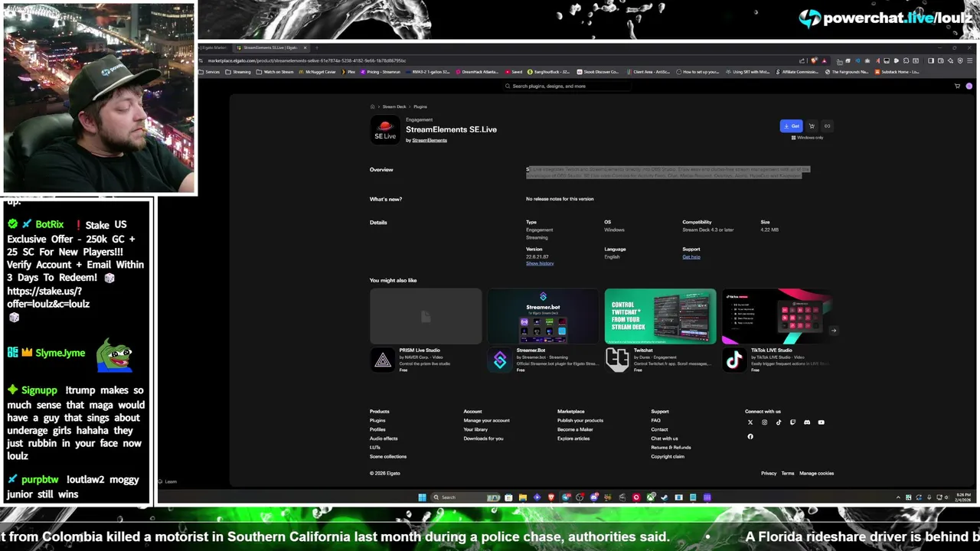
Task: Open the FAQ footer link
Action: point(655,420)
